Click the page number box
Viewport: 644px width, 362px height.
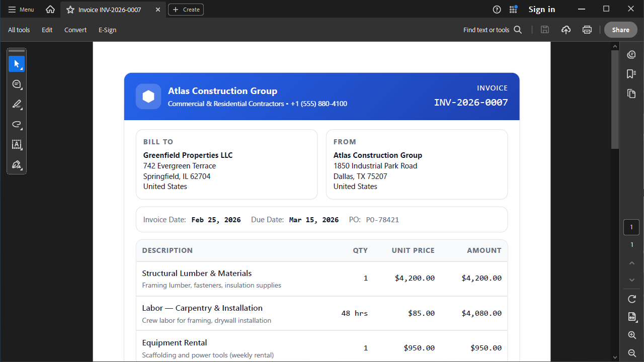coord(631,227)
